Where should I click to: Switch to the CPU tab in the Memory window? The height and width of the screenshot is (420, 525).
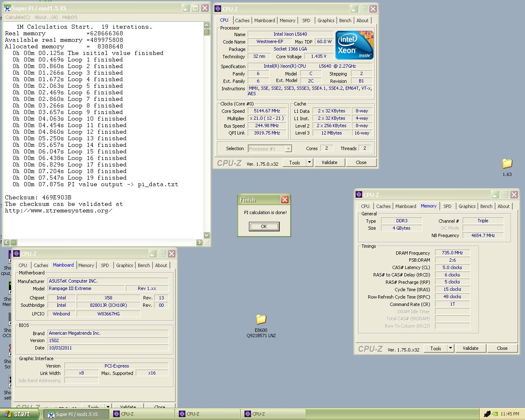click(365, 206)
